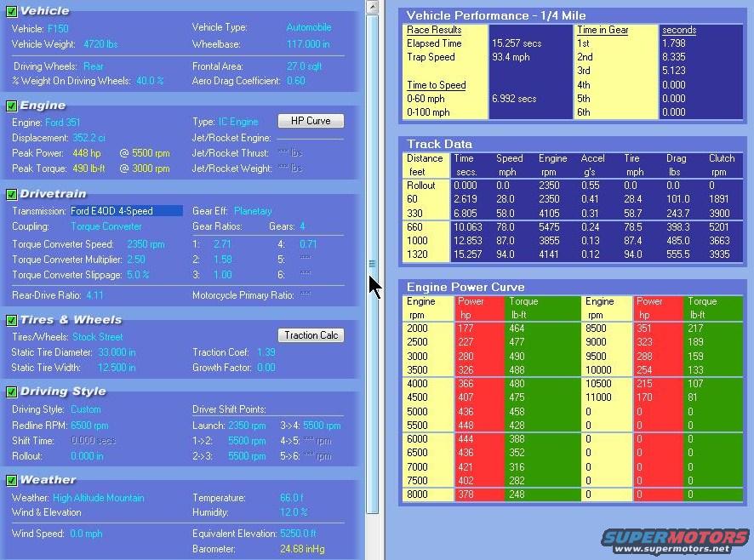This screenshot has width=754, height=560.
Task: Open the SuperMotors website logo link
Action: point(675,540)
